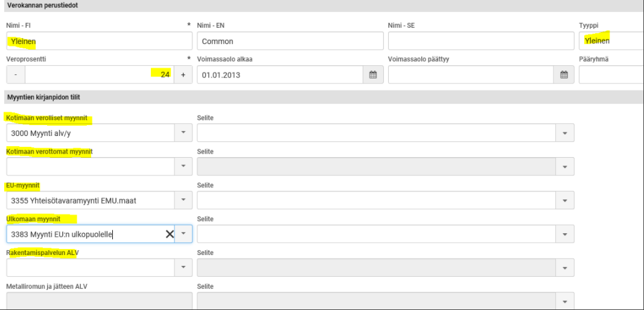Screen dimensions: 644x310
Task: Open calendar picker for Voimassaolo alkaa
Action: coord(373,75)
